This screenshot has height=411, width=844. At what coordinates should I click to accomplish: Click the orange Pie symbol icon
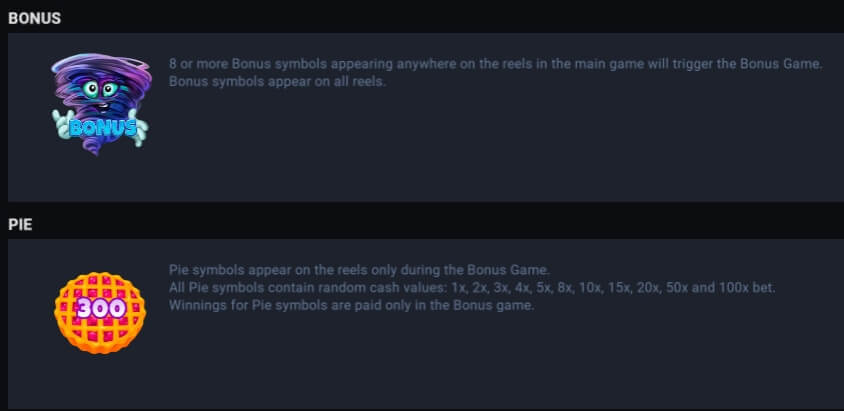tap(100, 313)
